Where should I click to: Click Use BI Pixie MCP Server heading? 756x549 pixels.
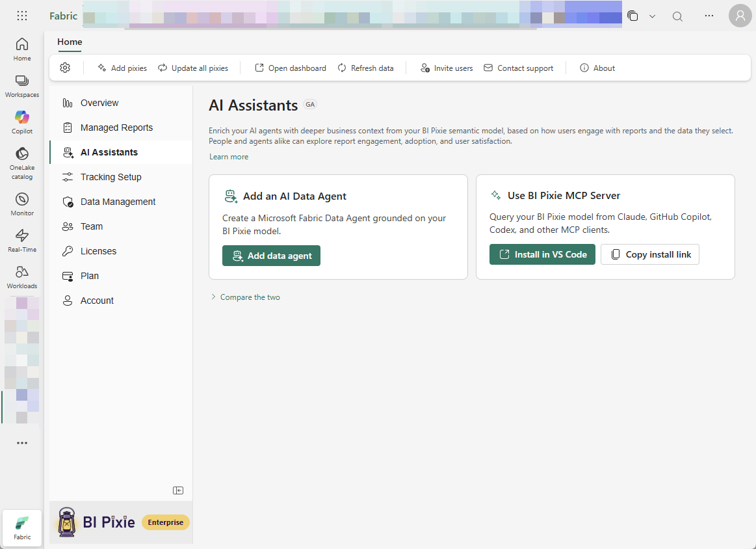(564, 195)
